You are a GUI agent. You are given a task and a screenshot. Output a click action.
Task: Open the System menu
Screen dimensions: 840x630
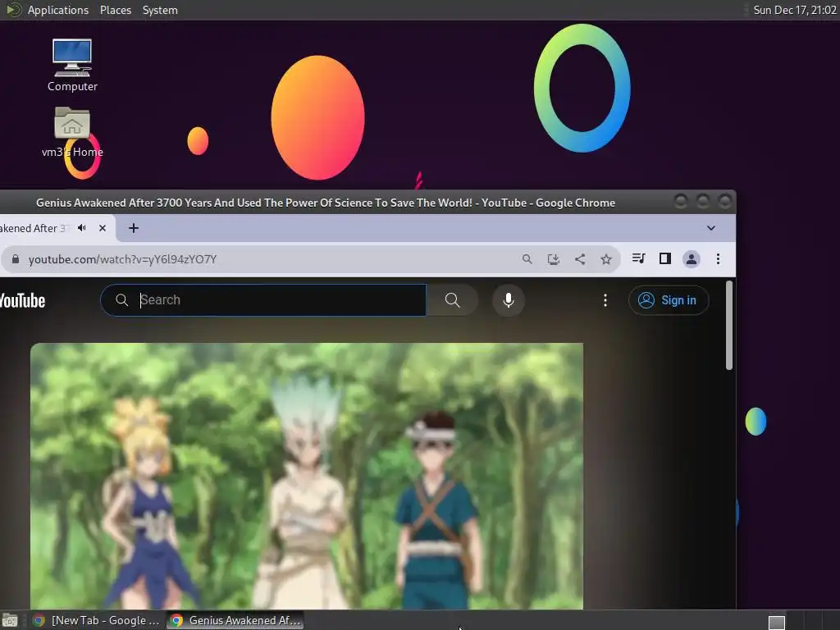160,10
